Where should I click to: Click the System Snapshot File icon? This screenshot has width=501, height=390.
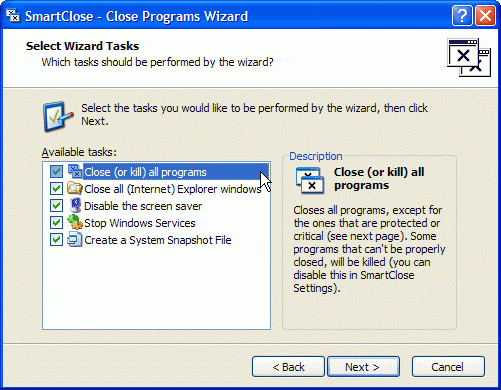coord(75,240)
